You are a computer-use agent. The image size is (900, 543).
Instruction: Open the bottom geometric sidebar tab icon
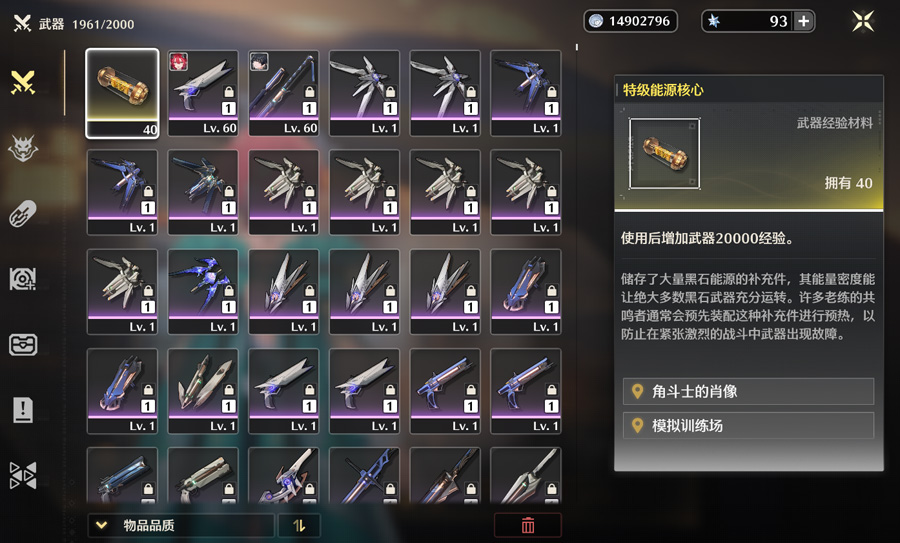(x=23, y=475)
